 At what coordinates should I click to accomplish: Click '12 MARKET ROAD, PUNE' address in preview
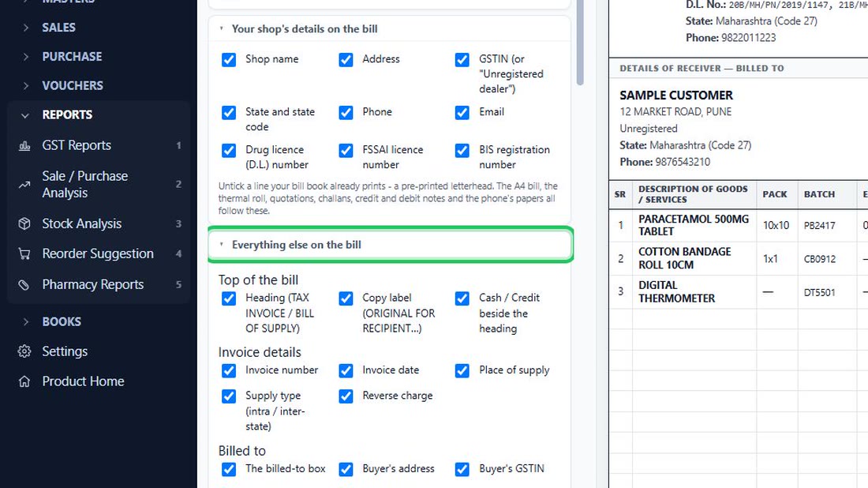pyautogui.click(x=675, y=112)
